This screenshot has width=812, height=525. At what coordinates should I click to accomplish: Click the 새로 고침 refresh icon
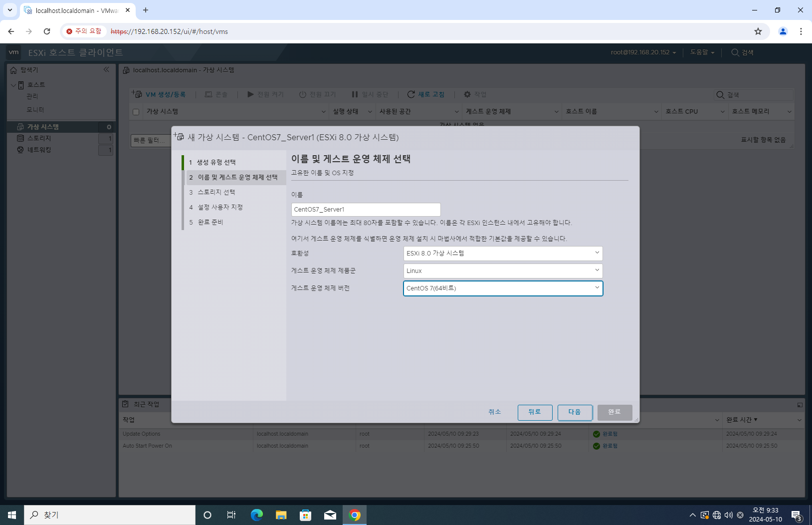pyautogui.click(x=411, y=94)
